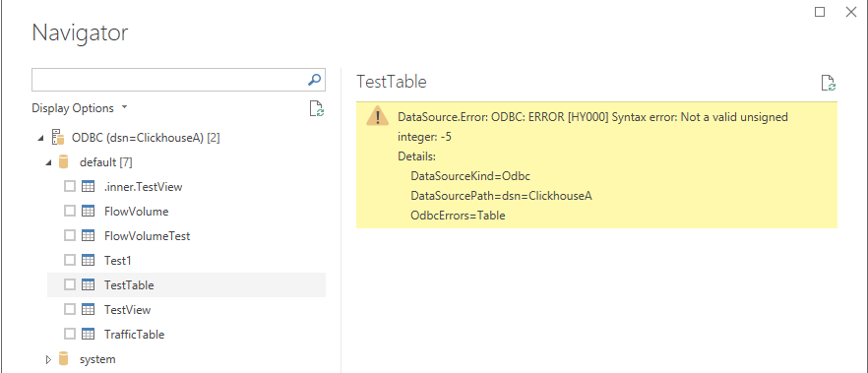This screenshot has height=373, width=868.
Task: Select the FlowVolume tree row
Action: click(186, 211)
